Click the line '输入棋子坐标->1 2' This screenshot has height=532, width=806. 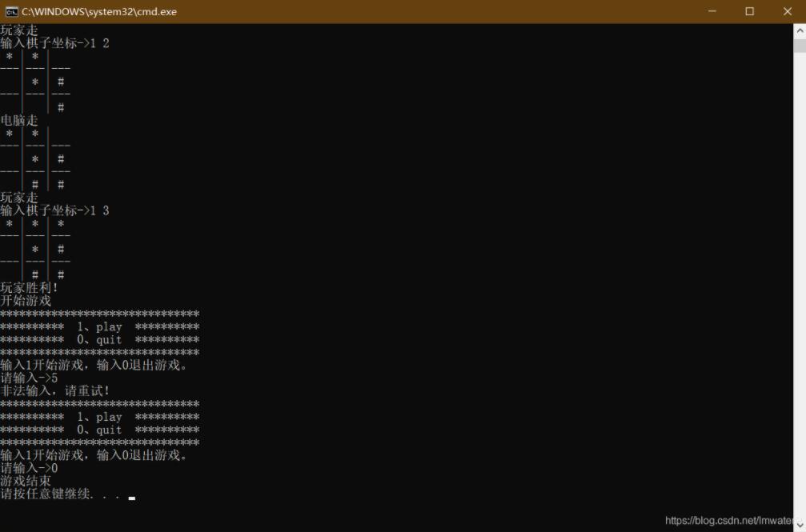[54, 43]
